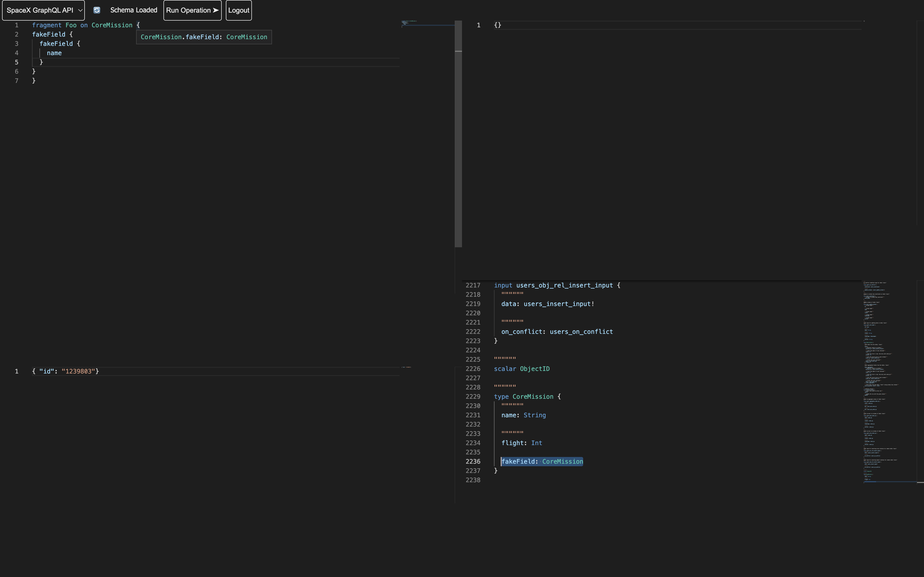Click the Logout button
The image size is (924, 577).
239,10
